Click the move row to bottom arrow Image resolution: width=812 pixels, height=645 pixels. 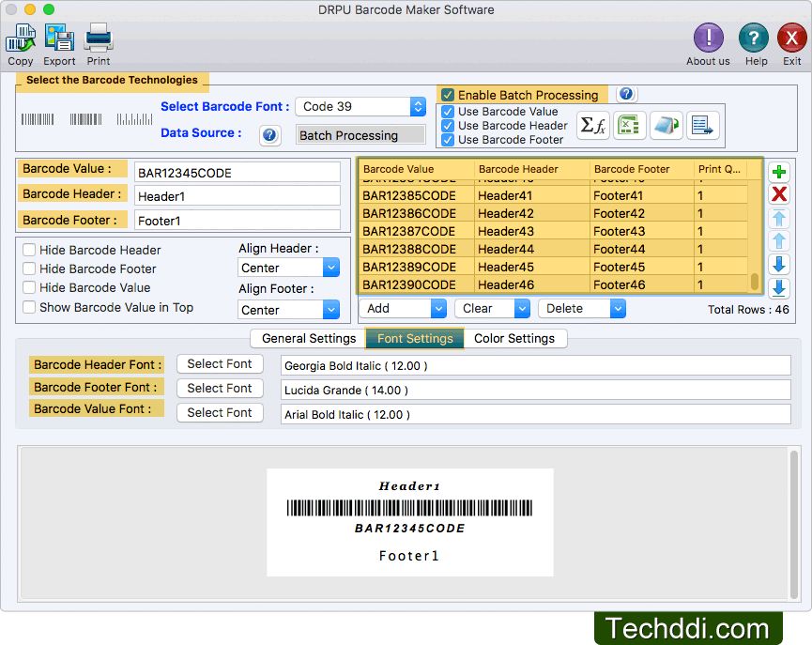779,287
